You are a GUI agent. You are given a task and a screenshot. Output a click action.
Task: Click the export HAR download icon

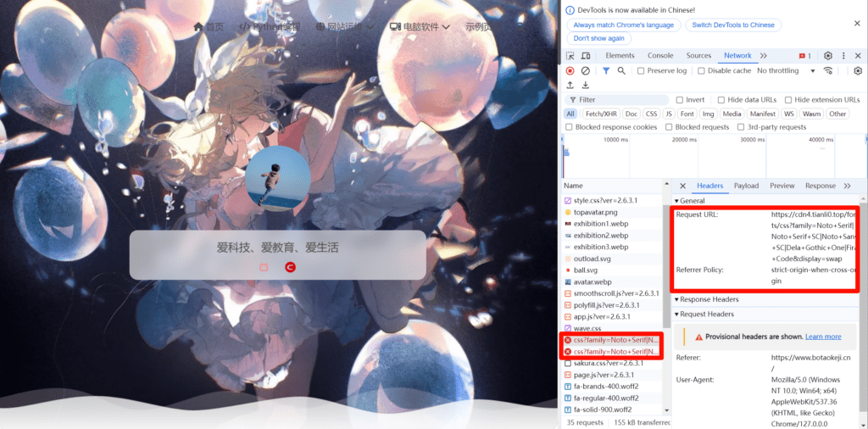(x=585, y=85)
